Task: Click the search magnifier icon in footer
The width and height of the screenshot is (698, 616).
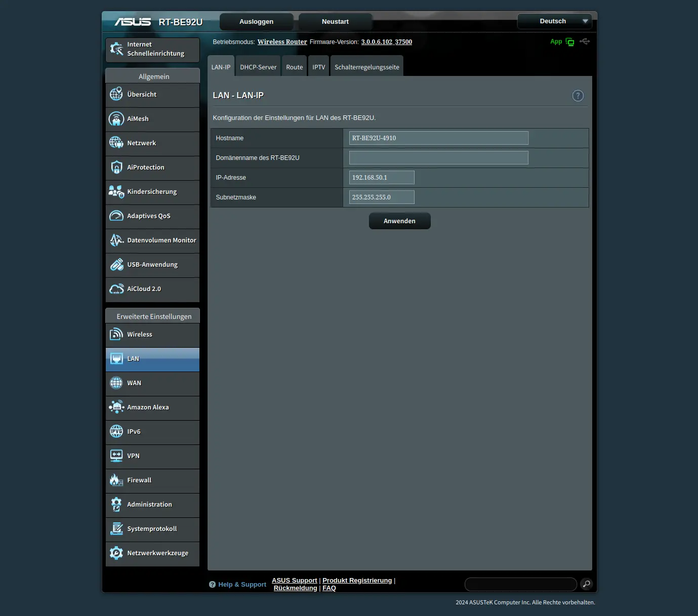Action: 586,584
